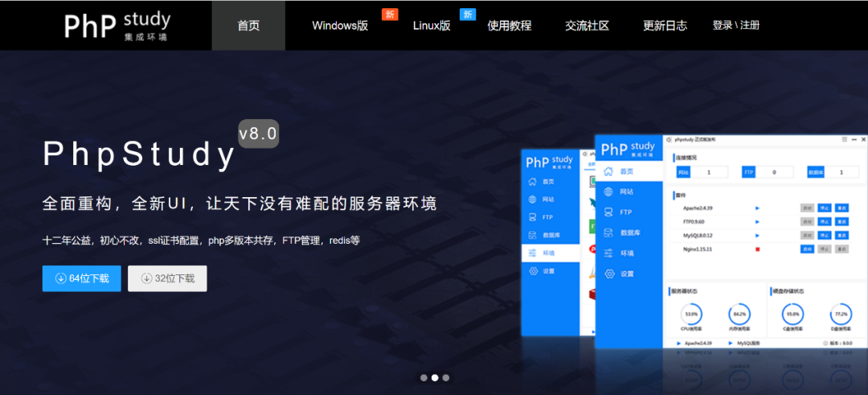This screenshot has width=868, height=395.
Task: Open the 更新日志 page
Action: coord(665,26)
